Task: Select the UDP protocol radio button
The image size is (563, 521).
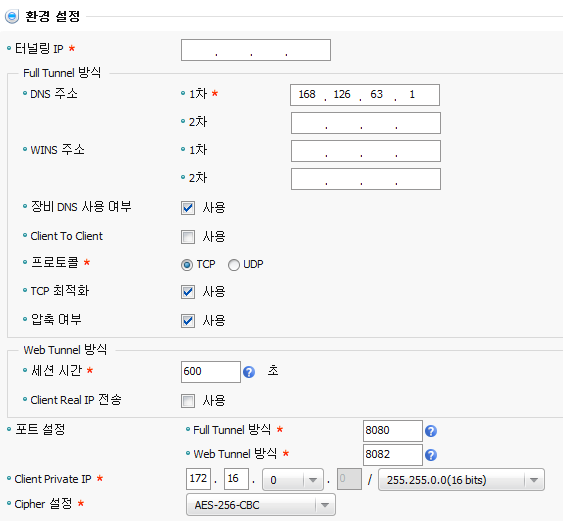Action: tap(234, 265)
